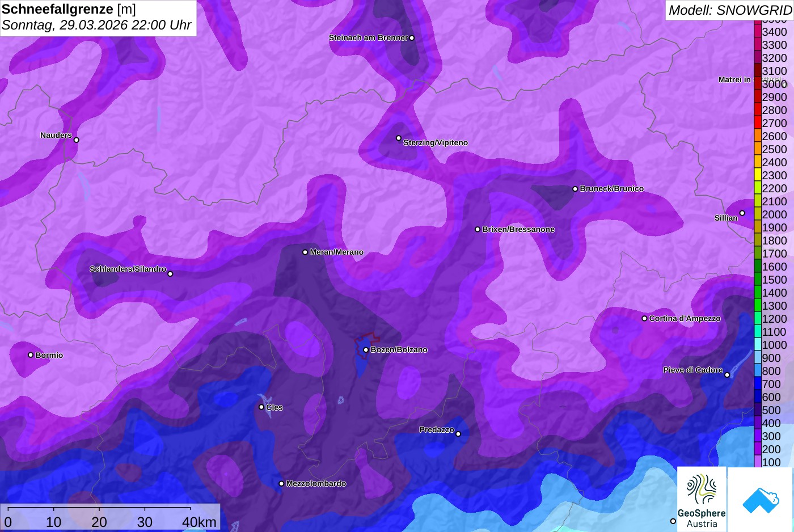Image resolution: width=794 pixels, height=532 pixels.
Task: Click the 10 scale bar label
Action: tap(54, 522)
